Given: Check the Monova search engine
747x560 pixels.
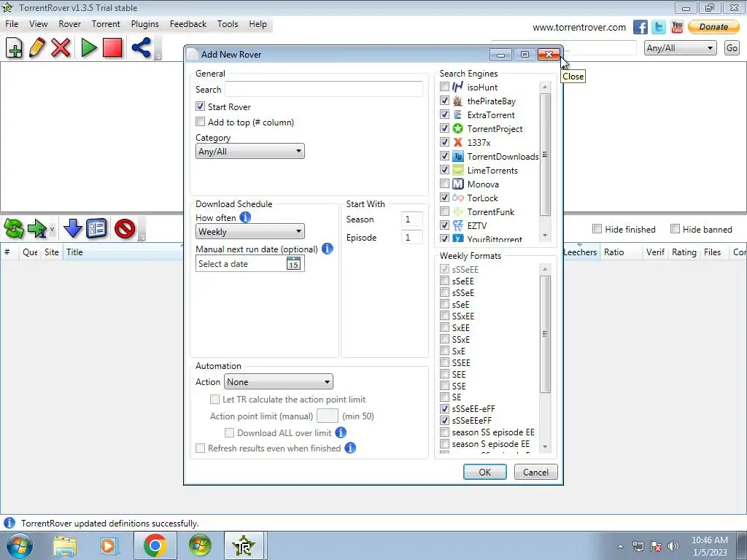Looking at the screenshot, I should click(444, 183).
